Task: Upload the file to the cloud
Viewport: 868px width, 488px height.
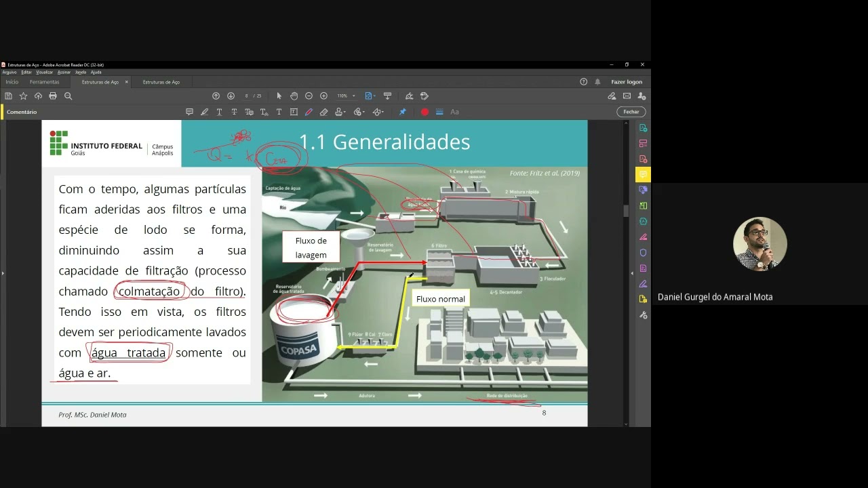Action: [x=38, y=96]
